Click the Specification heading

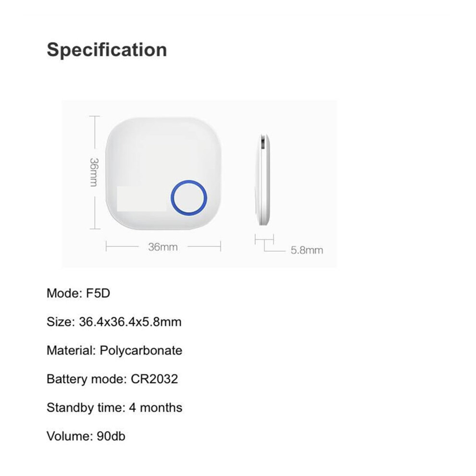[107, 50]
